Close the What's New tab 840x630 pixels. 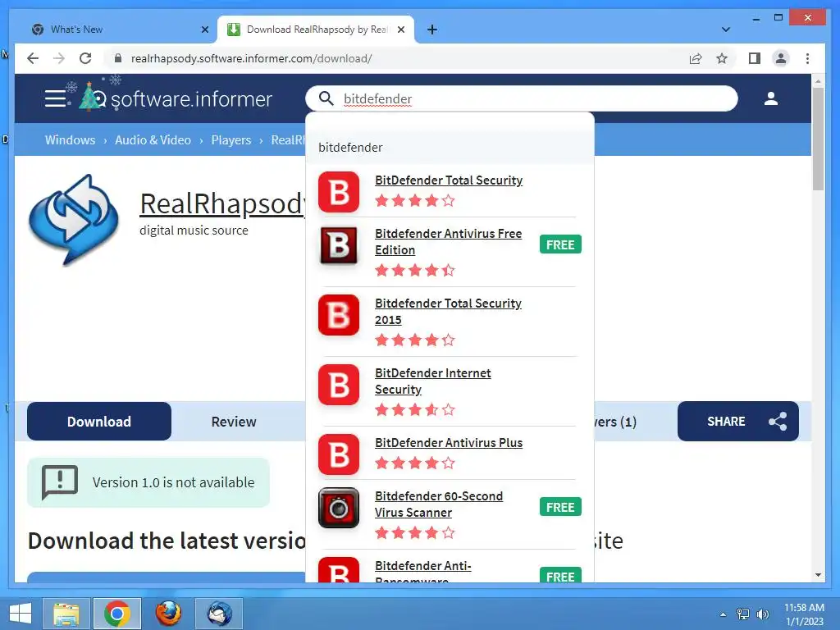coord(204,30)
